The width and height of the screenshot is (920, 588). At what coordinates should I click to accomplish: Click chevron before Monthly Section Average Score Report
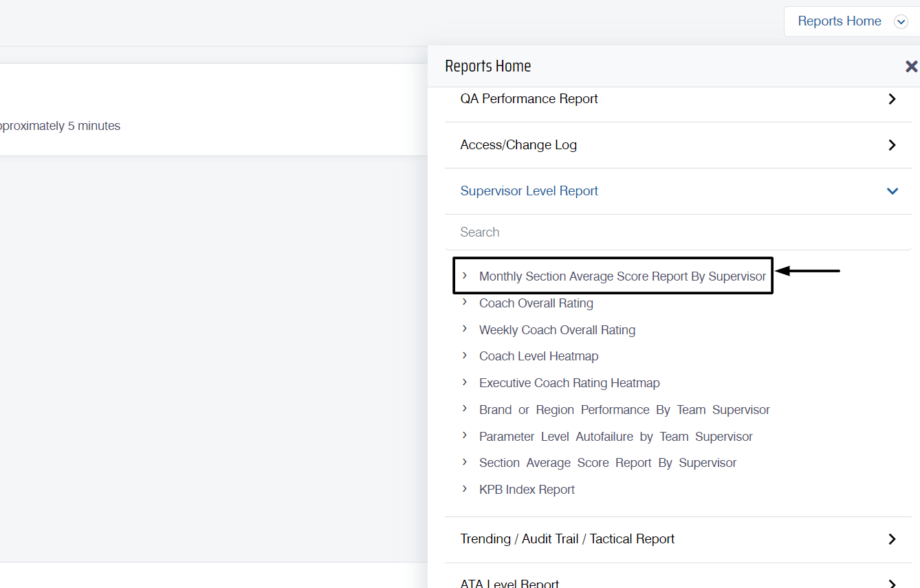[465, 276]
